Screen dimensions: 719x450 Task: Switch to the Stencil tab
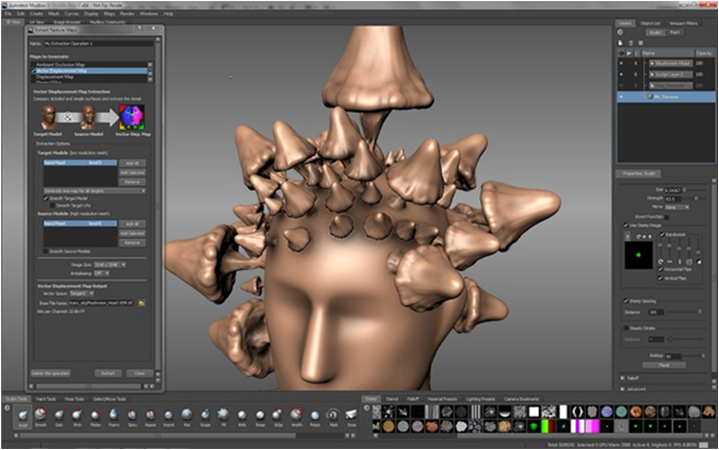click(392, 399)
